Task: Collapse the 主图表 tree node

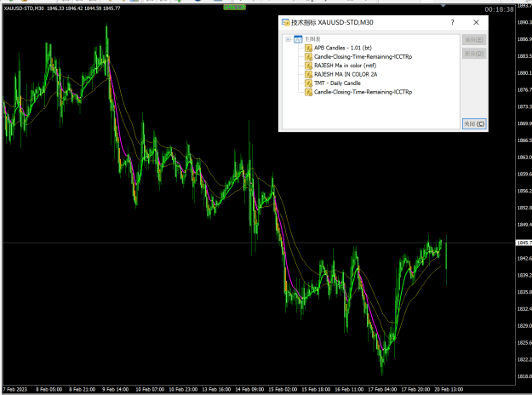Action: pyautogui.click(x=288, y=39)
